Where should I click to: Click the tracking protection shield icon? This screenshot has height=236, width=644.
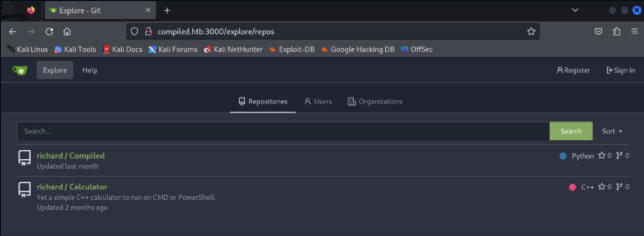pyautogui.click(x=134, y=32)
